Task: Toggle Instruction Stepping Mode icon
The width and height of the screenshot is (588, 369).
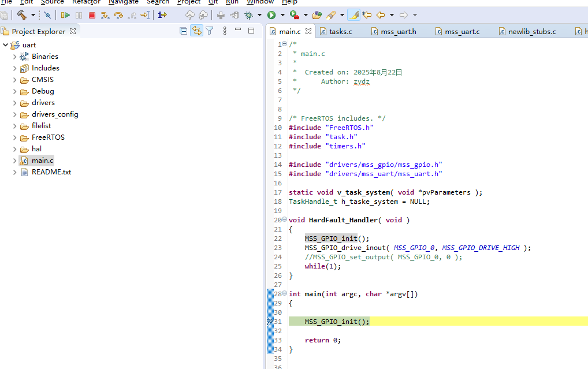Action: (x=162, y=15)
